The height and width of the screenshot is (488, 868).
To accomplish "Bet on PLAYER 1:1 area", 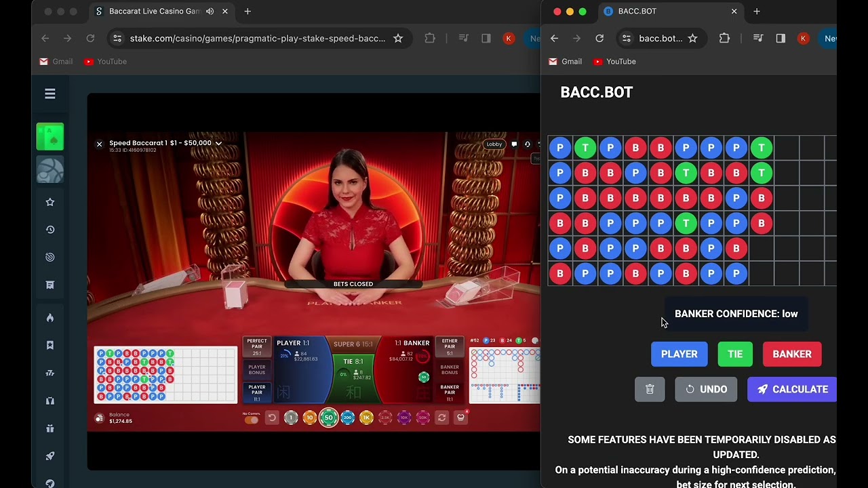I will [303, 369].
